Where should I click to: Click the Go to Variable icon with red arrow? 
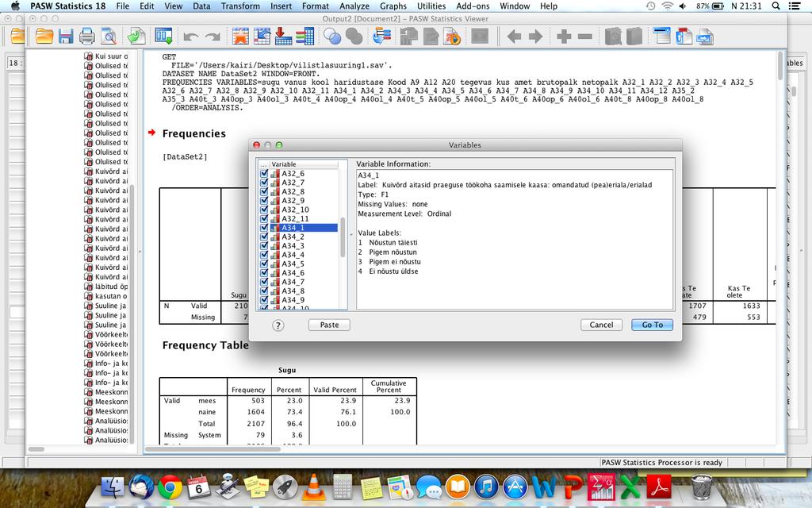[283, 37]
